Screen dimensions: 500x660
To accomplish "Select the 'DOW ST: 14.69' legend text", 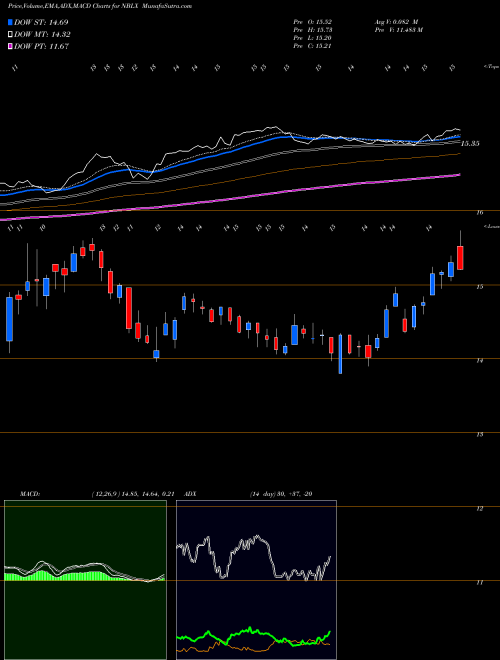I will click(x=41, y=22).
